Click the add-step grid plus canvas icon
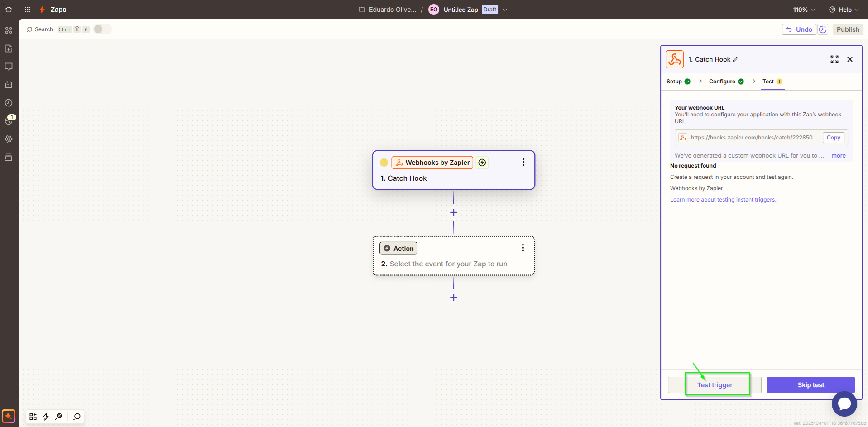The height and width of the screenshot is (427, 868). tap(33, 417)
